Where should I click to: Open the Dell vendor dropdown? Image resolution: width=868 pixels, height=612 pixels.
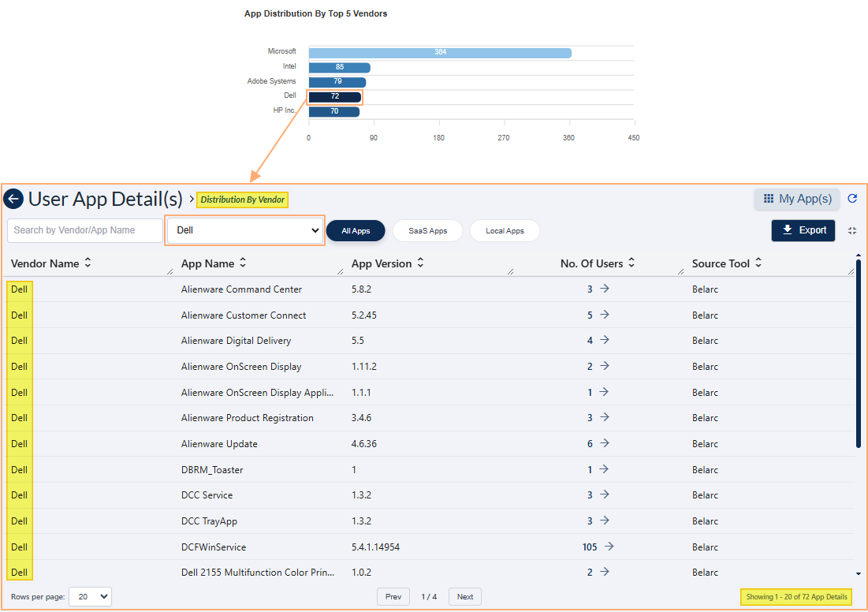point(244,230)
